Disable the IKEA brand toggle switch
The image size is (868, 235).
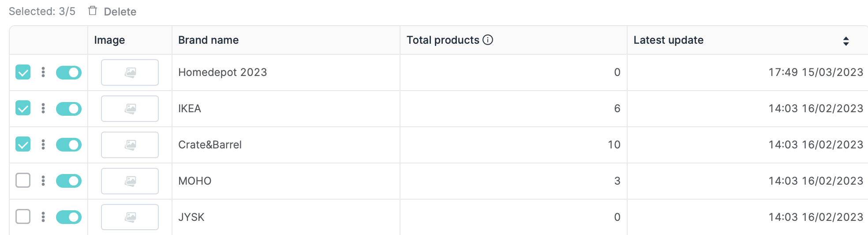pos(69,109)
